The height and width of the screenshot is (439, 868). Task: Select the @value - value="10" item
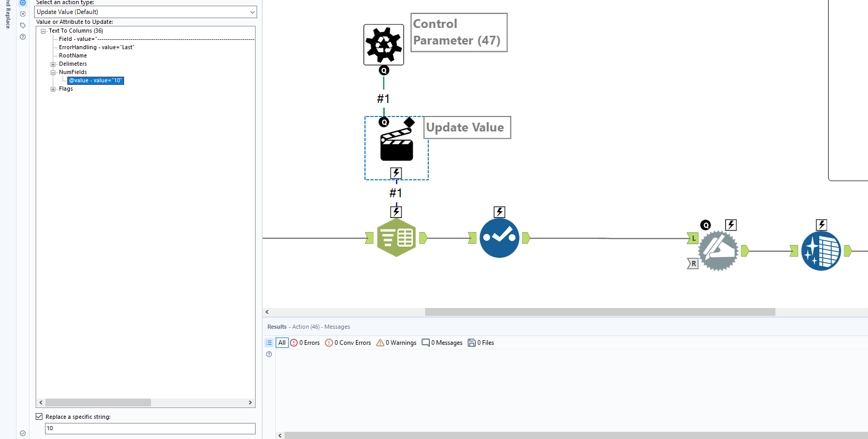96,80
